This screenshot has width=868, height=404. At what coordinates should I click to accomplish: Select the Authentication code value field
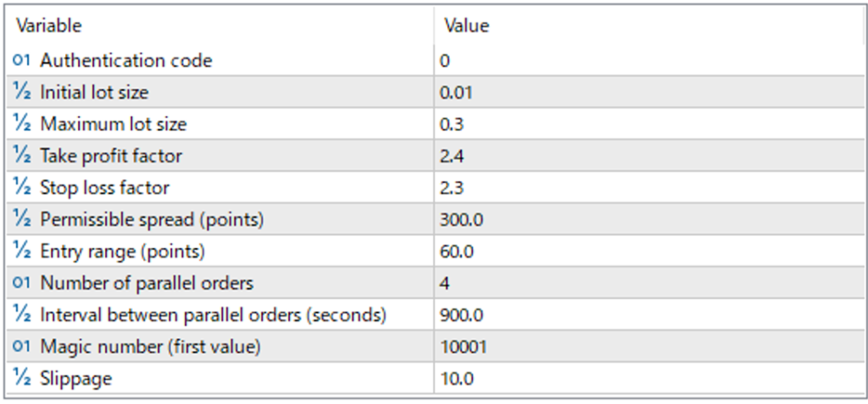445,60
